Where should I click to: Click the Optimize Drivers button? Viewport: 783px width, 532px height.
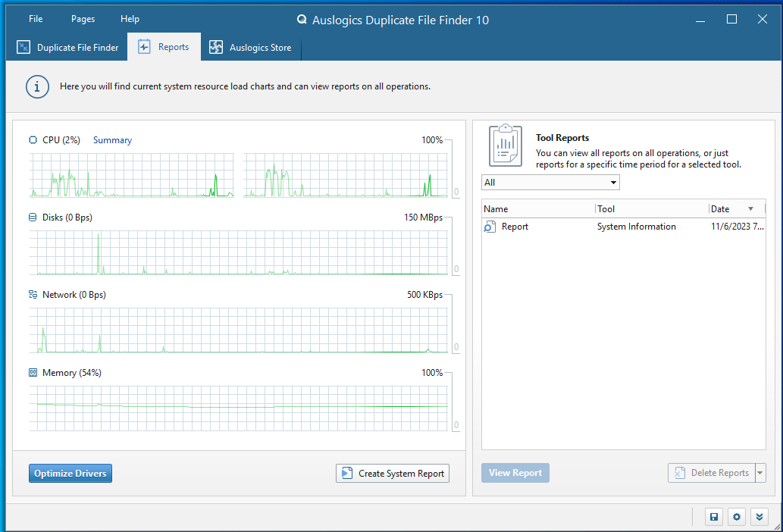(x=70, y=474)
